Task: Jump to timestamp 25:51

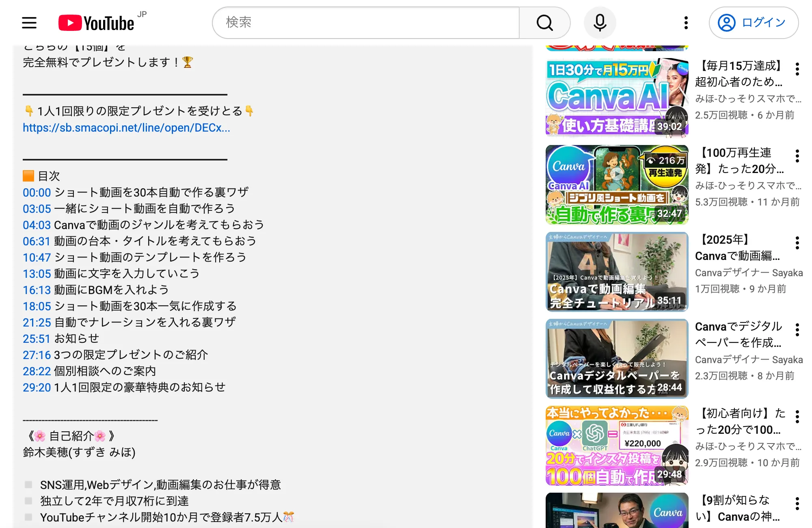Action: coord(37,339)
